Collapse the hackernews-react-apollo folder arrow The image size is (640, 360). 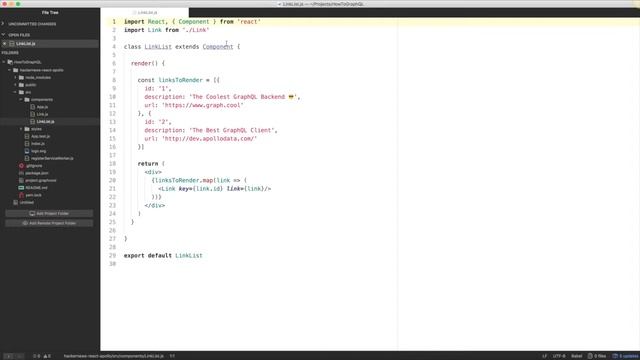tap(10, 70)
